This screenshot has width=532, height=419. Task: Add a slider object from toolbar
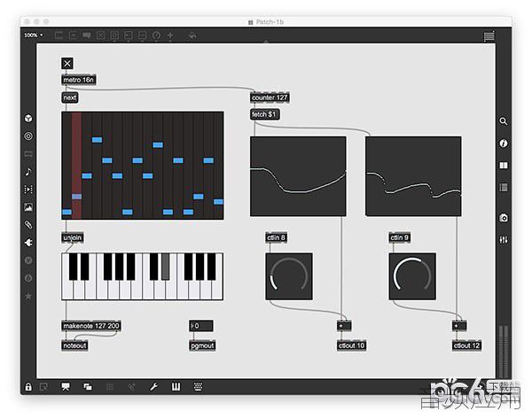tap(142, 35)
